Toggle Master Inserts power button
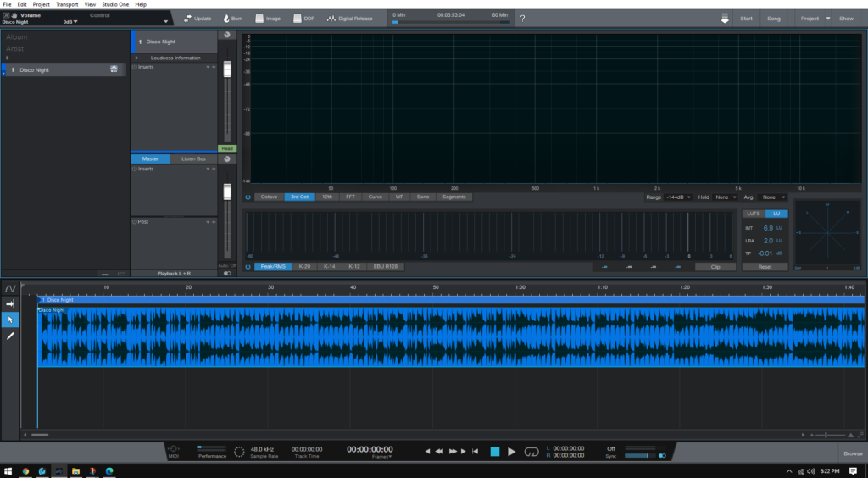This screenshot has width=868, height=478. [x=135, y=169]
